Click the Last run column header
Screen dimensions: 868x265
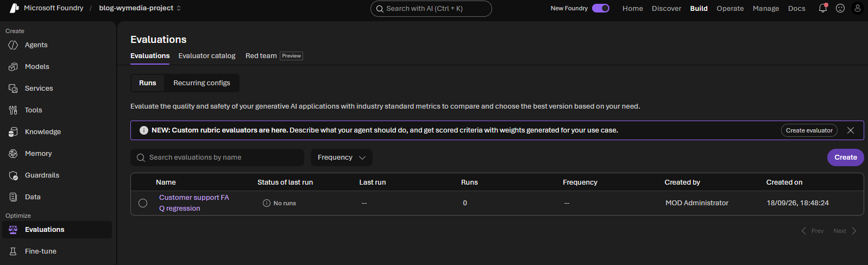pyautogui.click(x=373, y=182)
